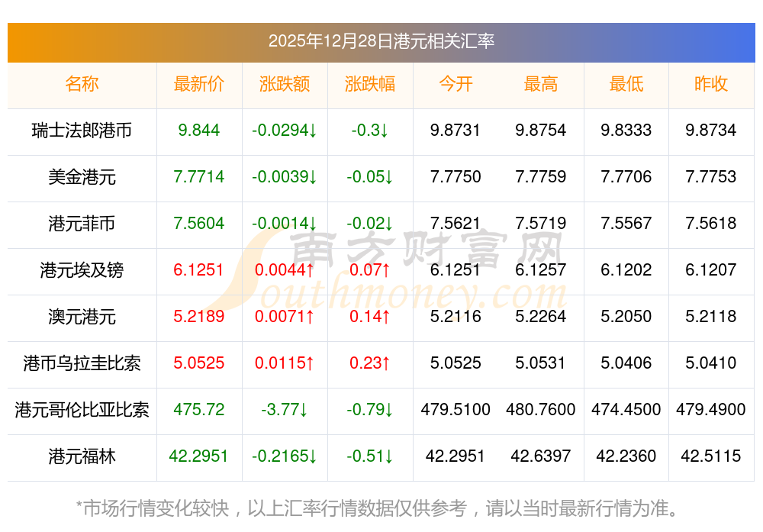Click the 昨收 column header

tap(711, 84)
